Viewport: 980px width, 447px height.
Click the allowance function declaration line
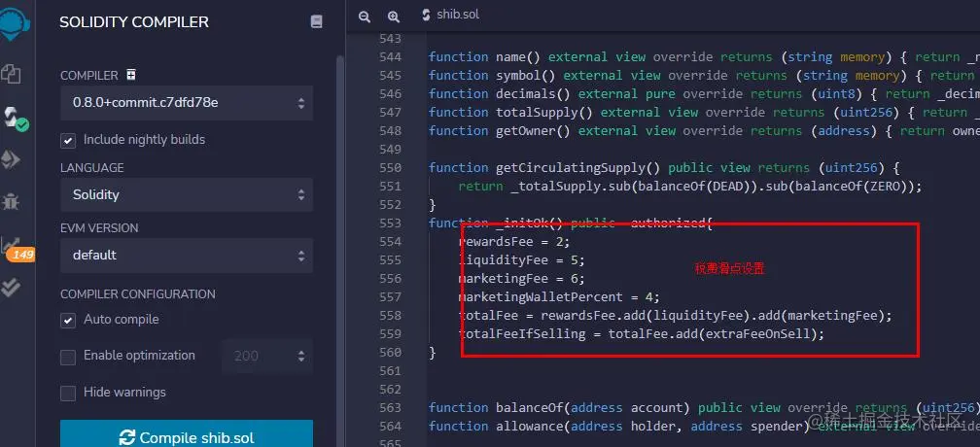coord(704,427)
